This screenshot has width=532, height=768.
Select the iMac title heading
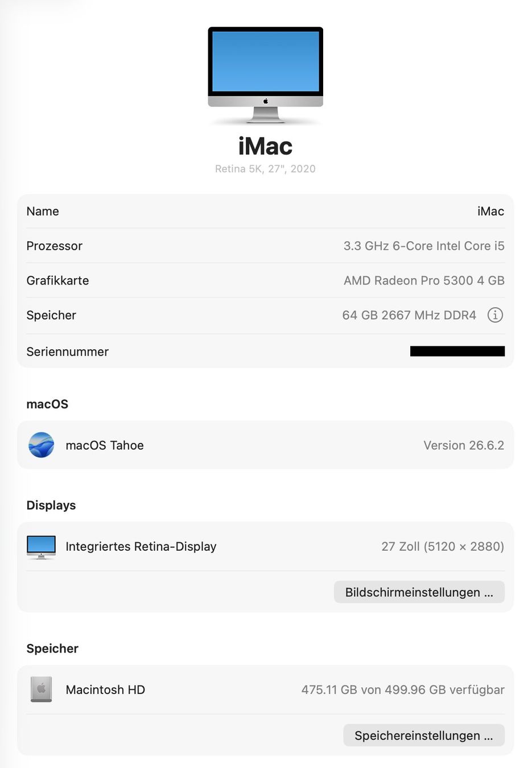[x=265, y=146]
